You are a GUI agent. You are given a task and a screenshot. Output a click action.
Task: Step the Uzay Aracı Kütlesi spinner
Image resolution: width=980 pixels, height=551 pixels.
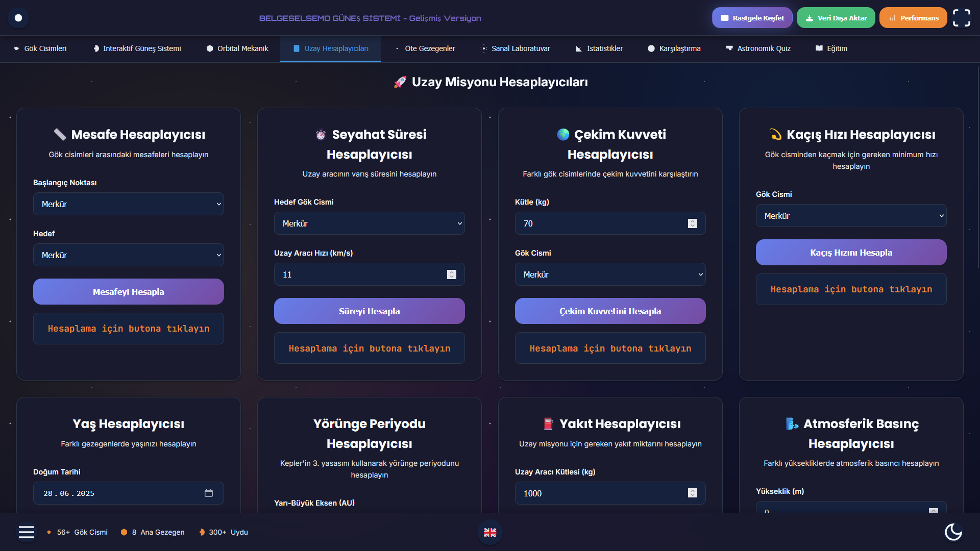[x=693, y=493]
